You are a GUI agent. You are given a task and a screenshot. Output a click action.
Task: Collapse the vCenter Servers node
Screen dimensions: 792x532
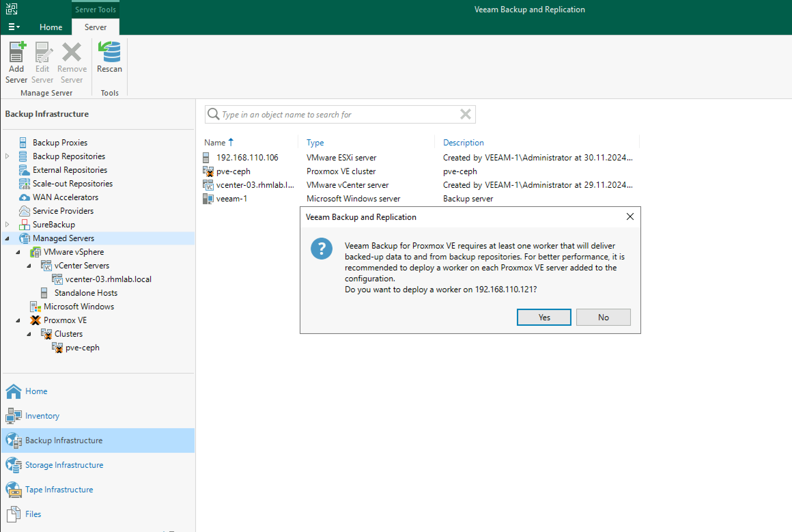[29, 266]
